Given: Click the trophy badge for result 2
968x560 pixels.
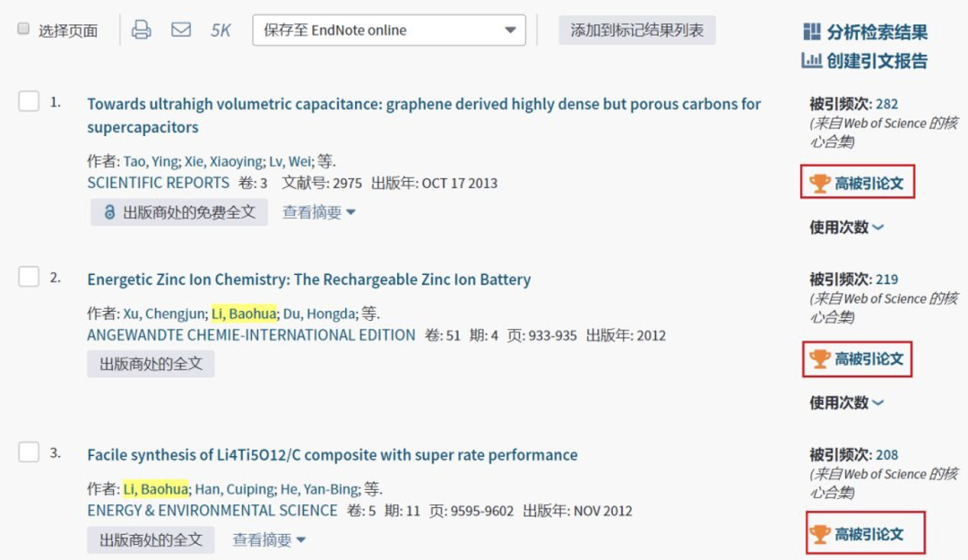Looking at the screenshot, I should pos(819,359).
